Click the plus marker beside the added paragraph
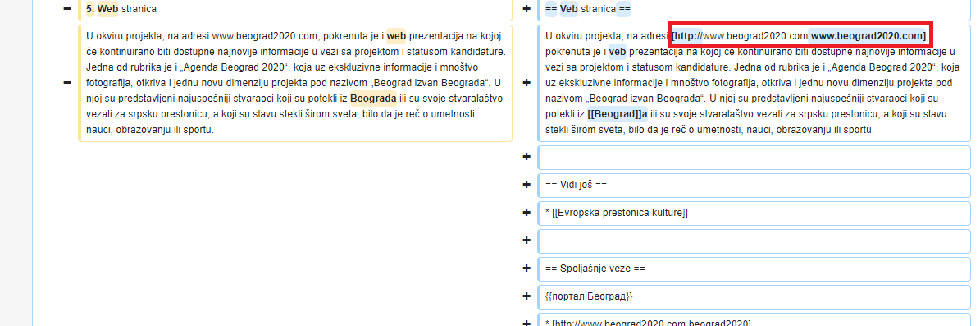The width and height of the screenshot is (980, 326). point(526,83)
